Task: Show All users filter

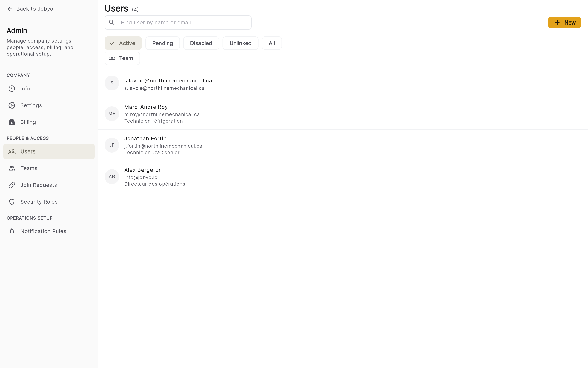Action: click(272, 43)
